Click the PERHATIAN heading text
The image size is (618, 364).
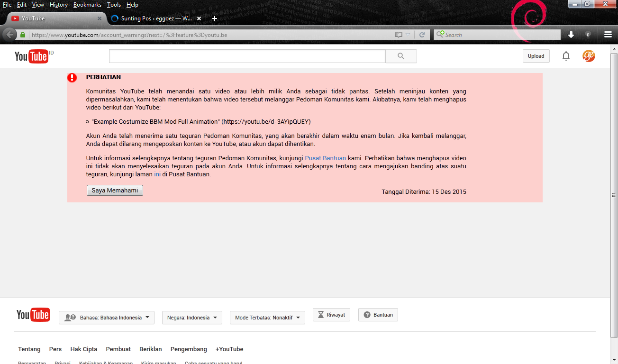[x=103, y=77]
